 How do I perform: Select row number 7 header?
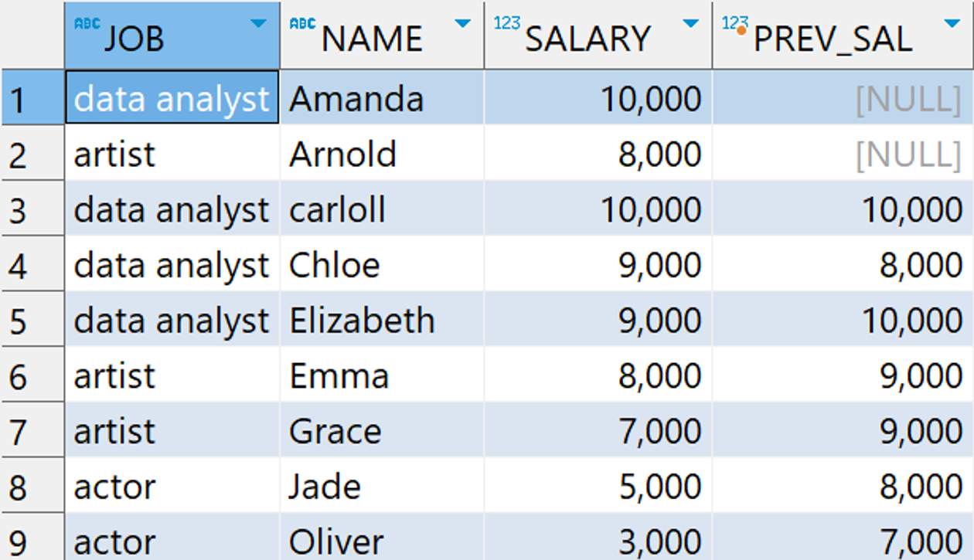coord(32,430)
